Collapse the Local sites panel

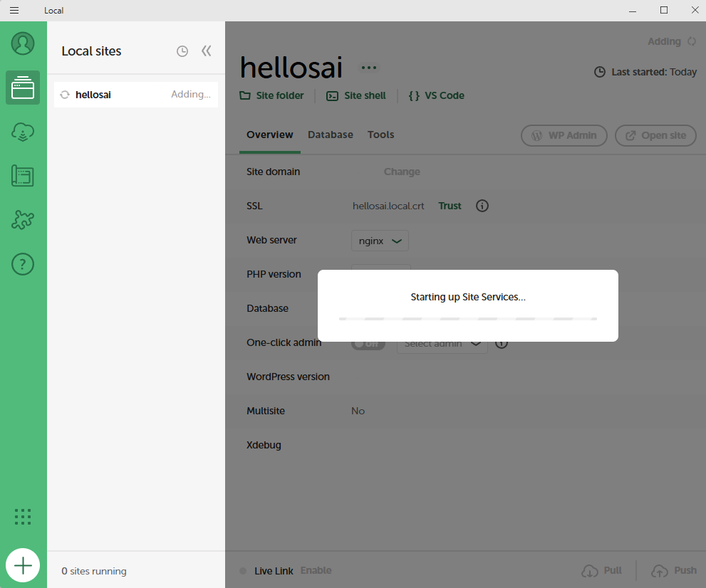pos(207,51)
